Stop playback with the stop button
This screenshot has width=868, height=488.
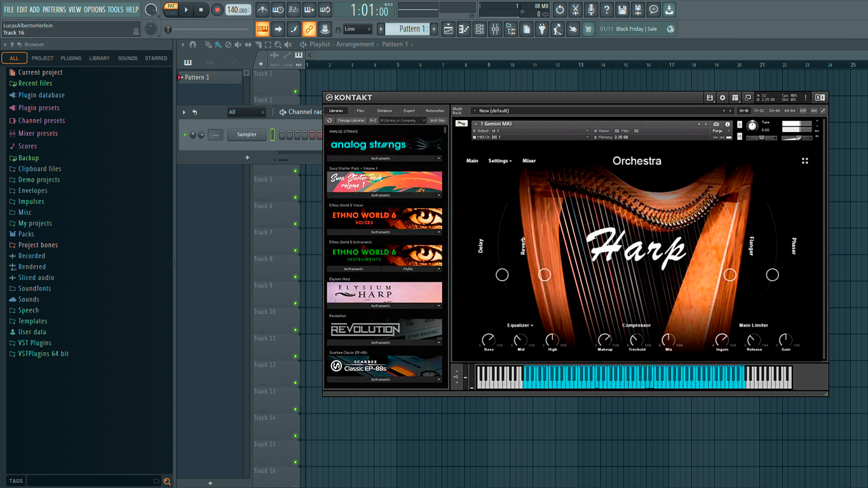201,10
